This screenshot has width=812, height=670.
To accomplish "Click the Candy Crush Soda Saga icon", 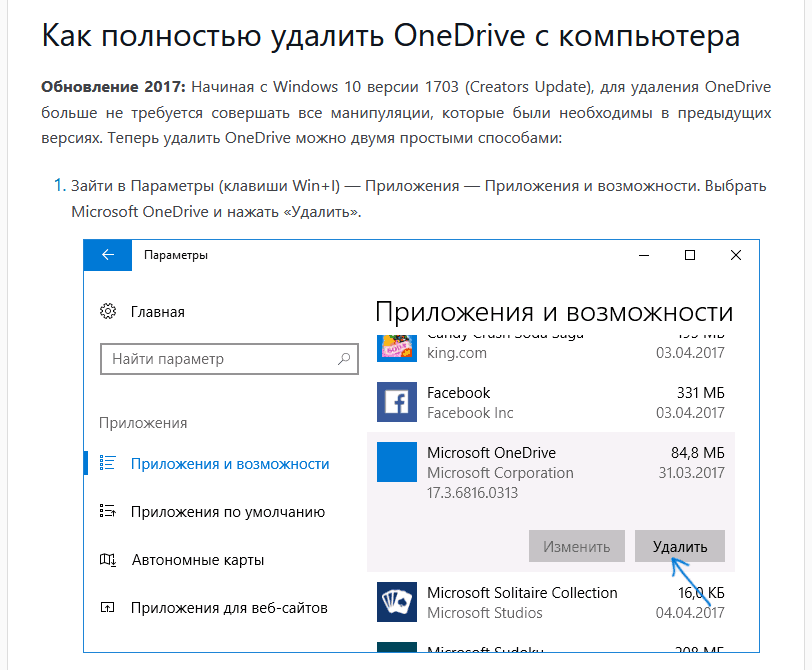I will click(396, 347).
